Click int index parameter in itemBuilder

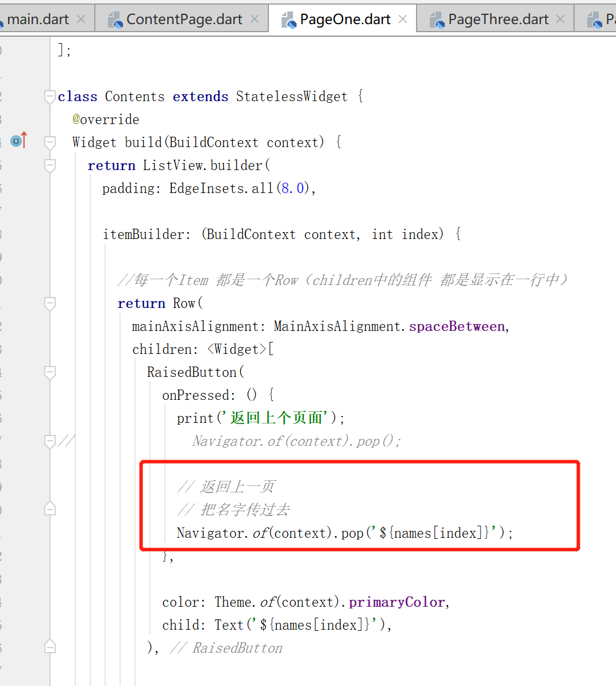pyautogui.click(x=405, y=234)
